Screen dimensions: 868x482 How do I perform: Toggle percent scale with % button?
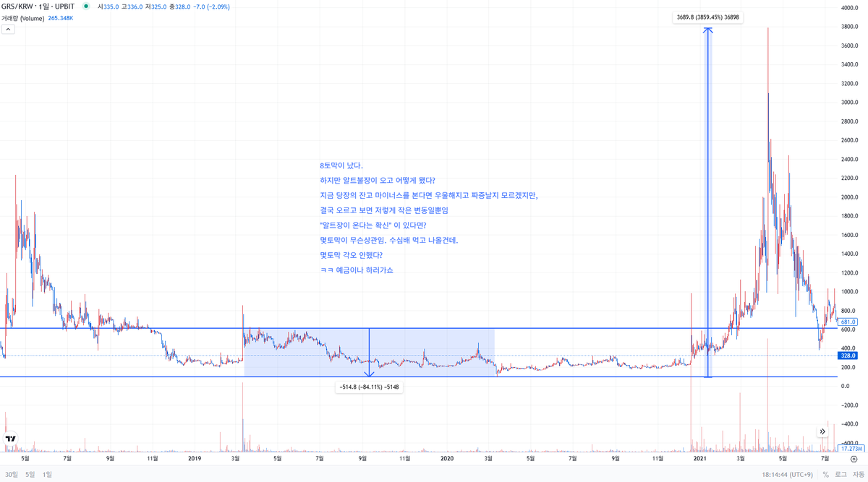(x=825, y=475)
